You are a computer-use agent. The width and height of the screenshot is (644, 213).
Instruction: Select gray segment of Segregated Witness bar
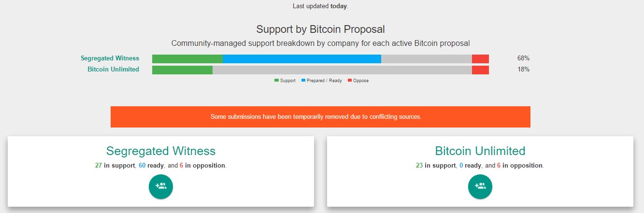(x=426, y=59)
